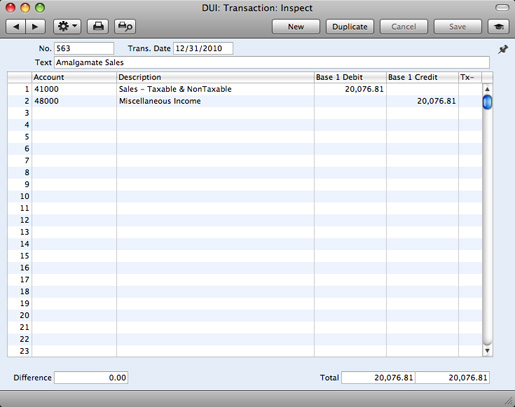Click the New button
The image size is (515, 407).
point(296,27)
